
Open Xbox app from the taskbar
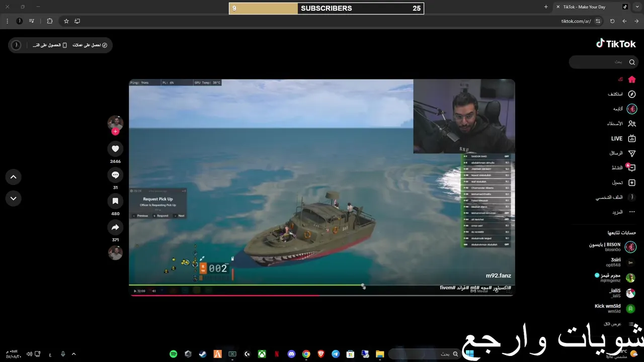coord(262,354)
